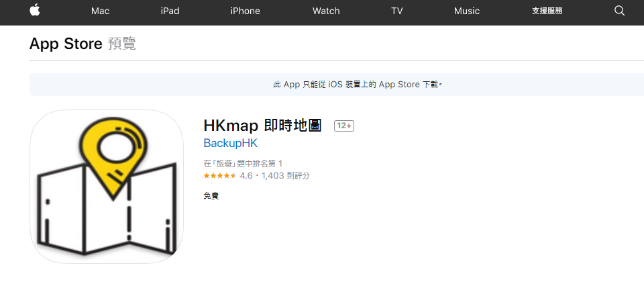Open the Music menu item

point(467,11)
